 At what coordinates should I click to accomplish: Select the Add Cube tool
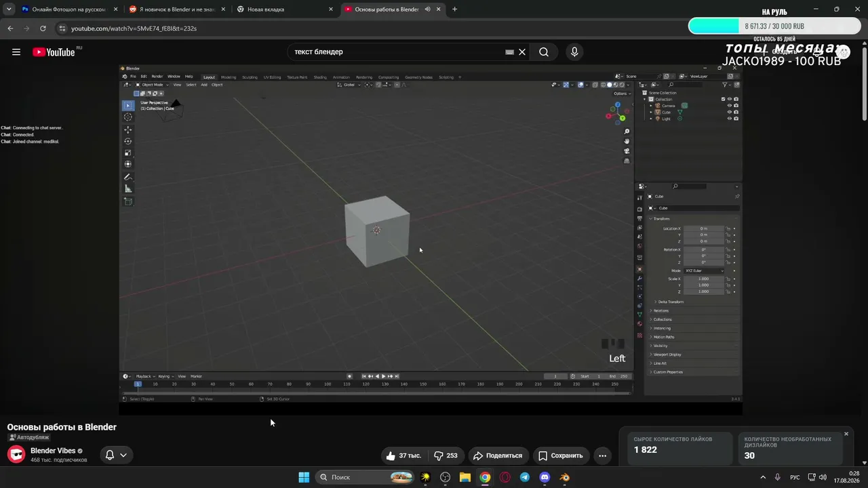(127, 201)
